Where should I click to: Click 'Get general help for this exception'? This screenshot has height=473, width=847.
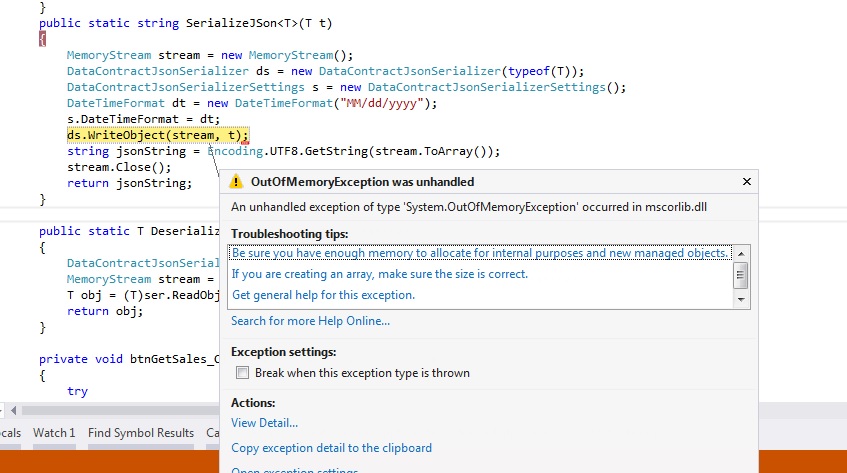[322, 295]
